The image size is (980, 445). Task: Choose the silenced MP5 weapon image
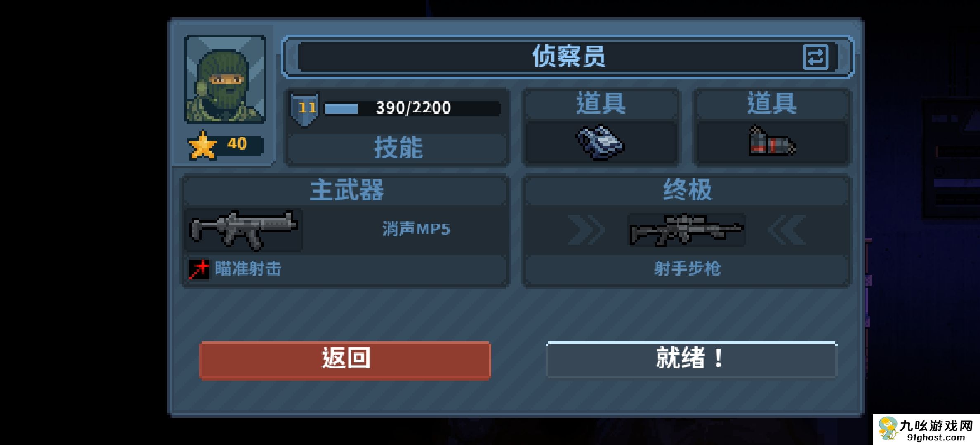244,230
